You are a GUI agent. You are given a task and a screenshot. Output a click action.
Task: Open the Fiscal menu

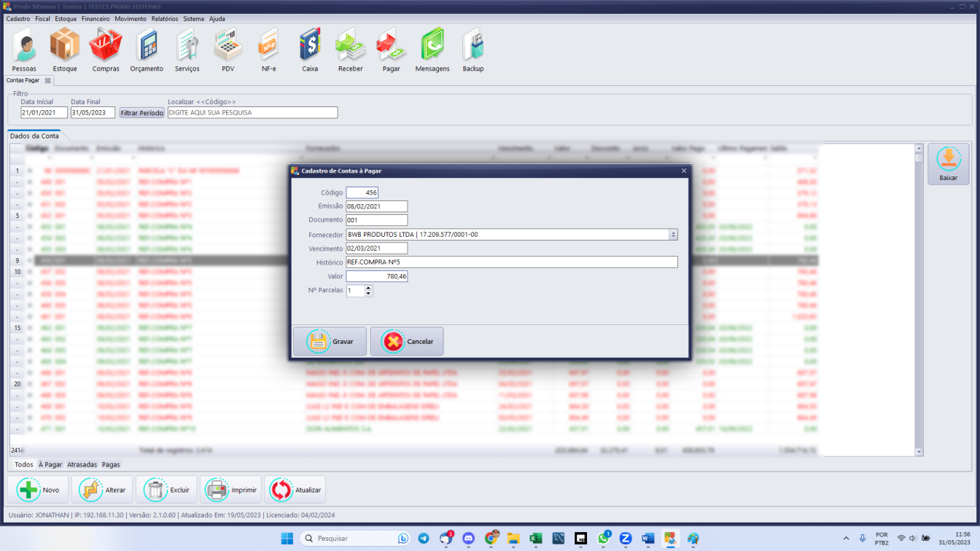click(42, 19)
